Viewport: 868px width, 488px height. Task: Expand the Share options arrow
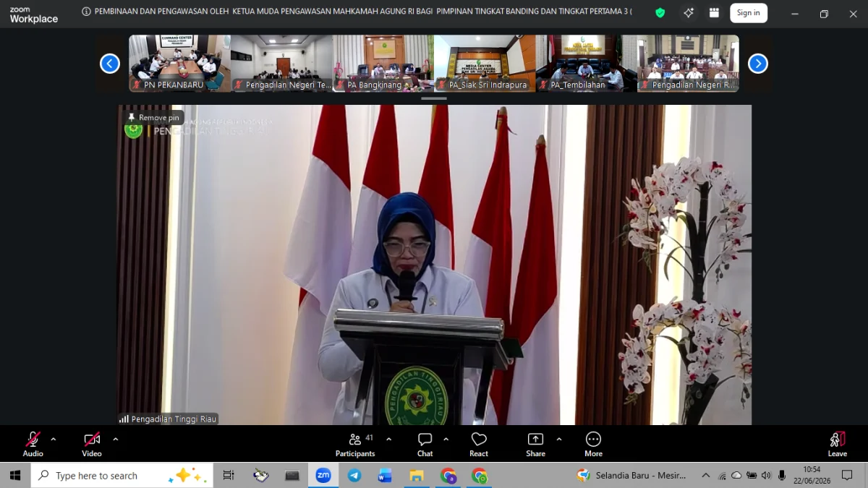[558, 439]
